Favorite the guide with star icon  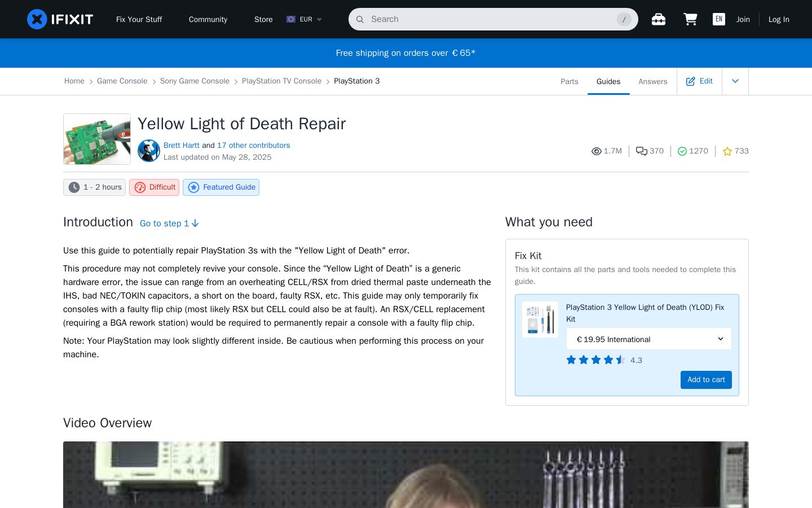coord(727,151)
